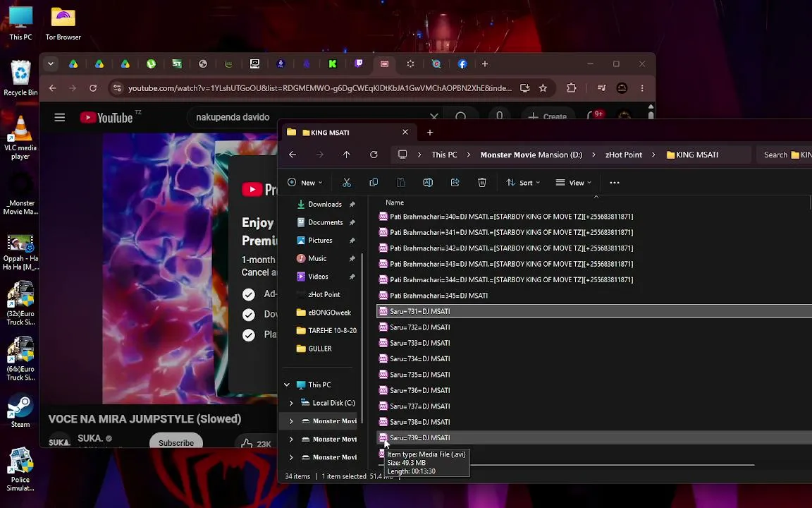Expand chevron after zHot Point in address bar
This screenshot has height=508, width=812.
click(x=653, y=155)
